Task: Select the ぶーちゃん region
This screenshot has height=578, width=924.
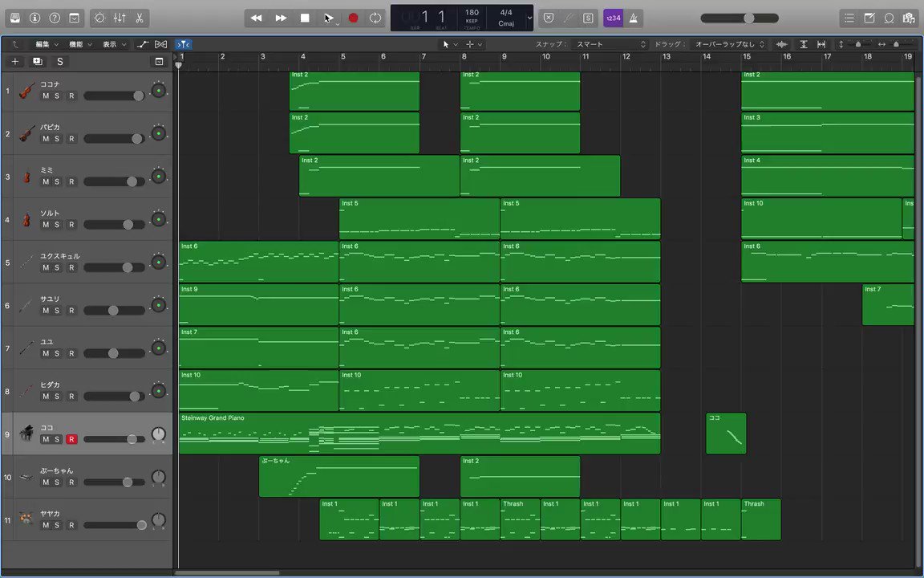Action: (x=338, y=476)
